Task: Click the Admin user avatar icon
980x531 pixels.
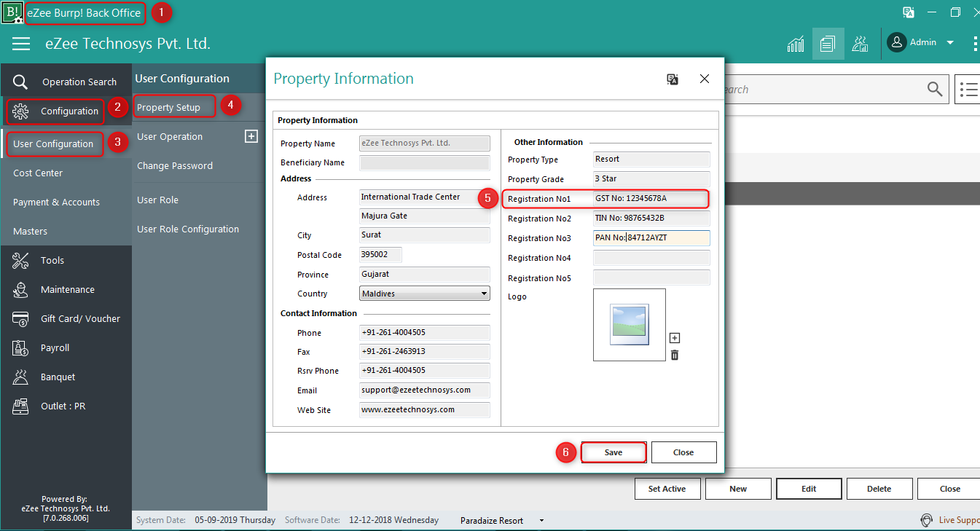Action: click(x=896, y=42)
